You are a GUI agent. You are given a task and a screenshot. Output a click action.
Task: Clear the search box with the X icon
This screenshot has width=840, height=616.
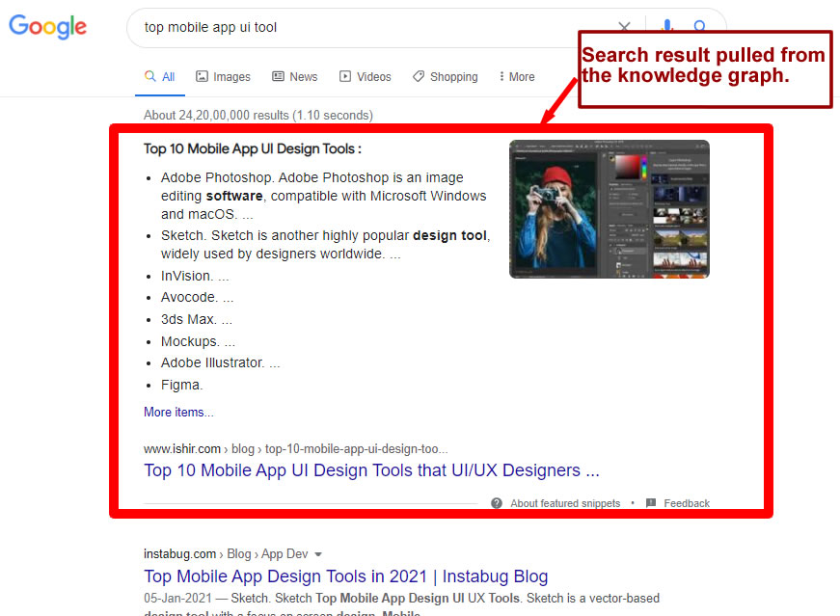624,26
